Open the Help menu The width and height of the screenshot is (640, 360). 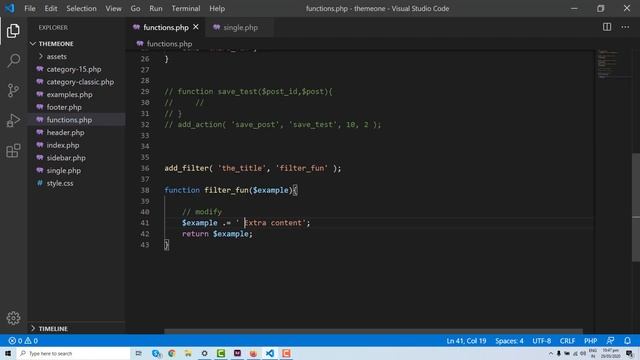pos(217,8)
